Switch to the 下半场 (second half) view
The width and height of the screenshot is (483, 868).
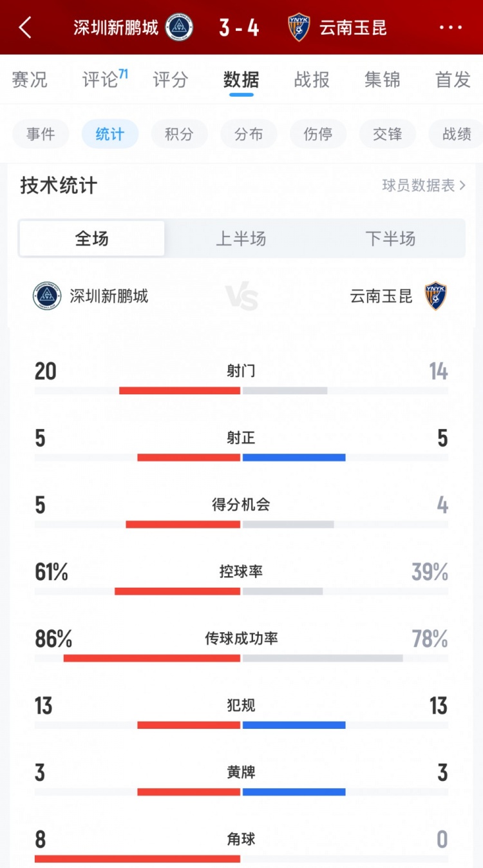pos(392,238)
